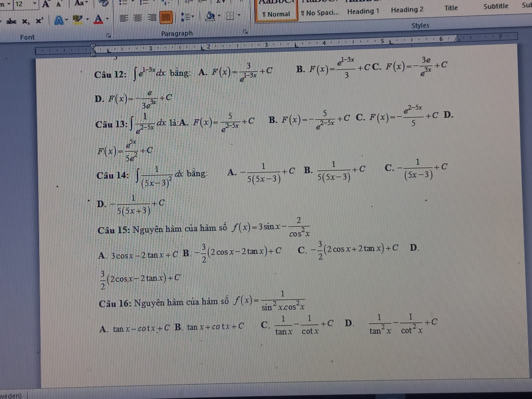The height and width of the screenshot is (399, 532).
Task: Apply text highlight color
Action: [77, 19]
